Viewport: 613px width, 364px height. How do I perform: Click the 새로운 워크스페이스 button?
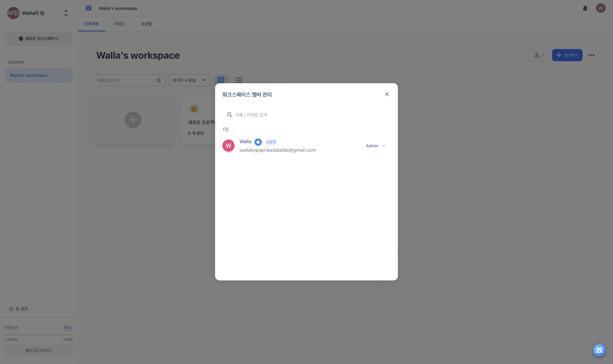coord(39,38)
